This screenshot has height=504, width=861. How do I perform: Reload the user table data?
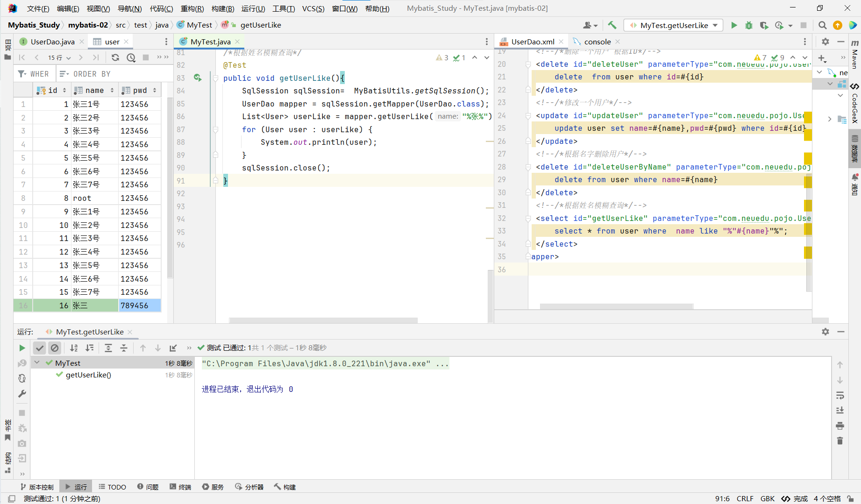point(115,57)
